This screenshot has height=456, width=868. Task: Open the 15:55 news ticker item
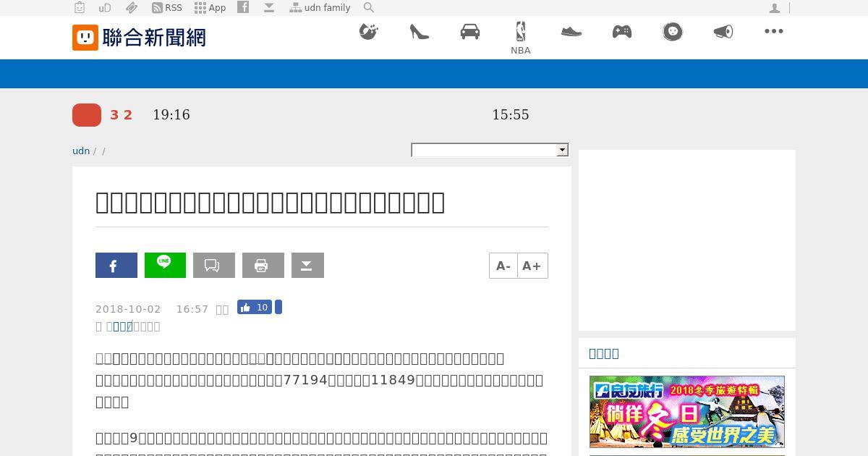tap(511, 115)
